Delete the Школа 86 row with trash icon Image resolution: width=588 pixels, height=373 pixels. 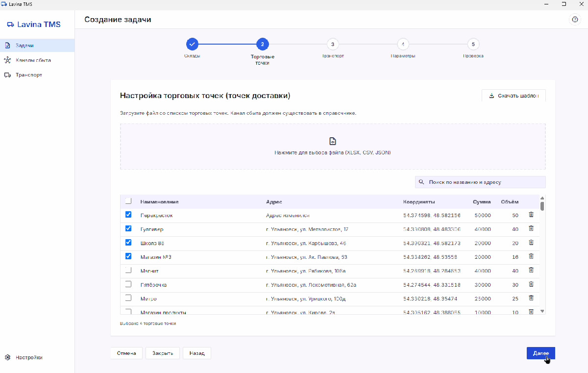point(531,243)
